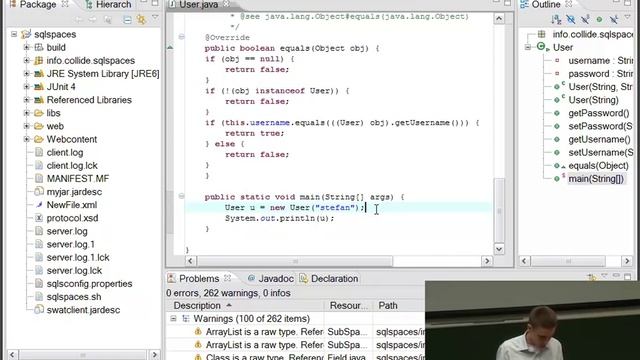Open the Problems tab
Viewport: 640px width, 360px height.
point(199,279)
